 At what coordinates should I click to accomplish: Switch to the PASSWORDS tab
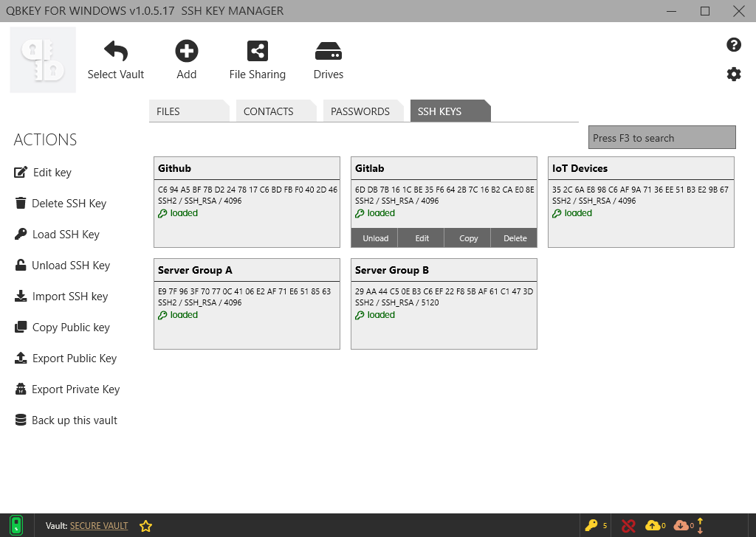pyautogui.click(x=363, y=111)
